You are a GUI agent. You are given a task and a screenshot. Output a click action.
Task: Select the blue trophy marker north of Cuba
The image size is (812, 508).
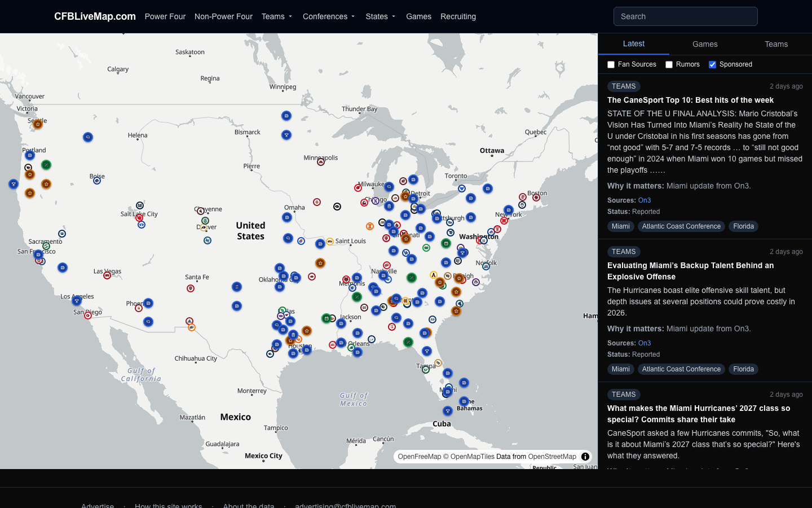point(448,411)
